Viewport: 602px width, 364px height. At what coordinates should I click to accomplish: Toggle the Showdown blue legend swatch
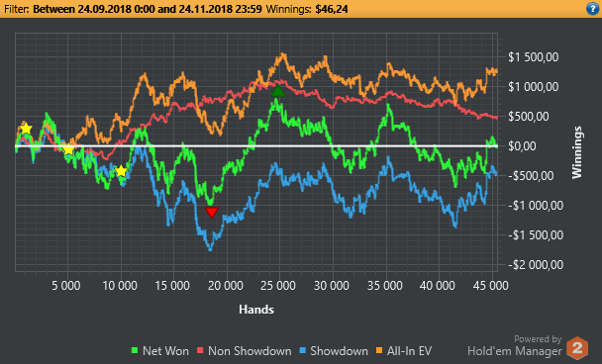(x=302, y=350)
